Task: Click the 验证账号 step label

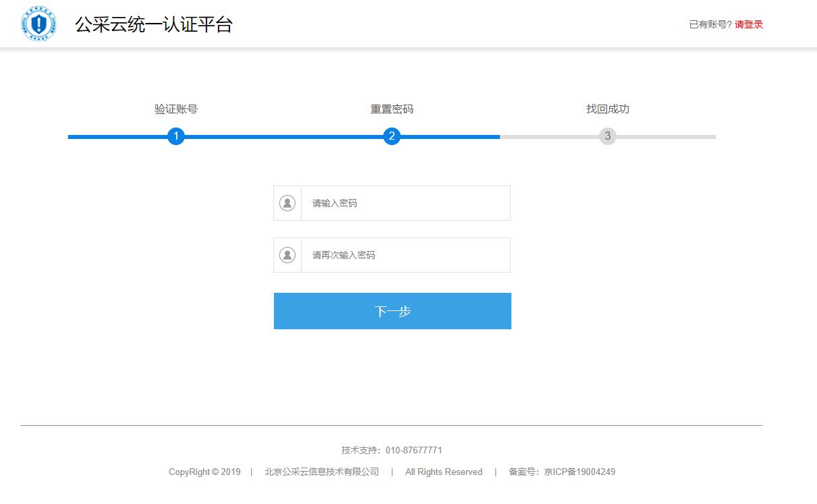Action: coord(176,109)
